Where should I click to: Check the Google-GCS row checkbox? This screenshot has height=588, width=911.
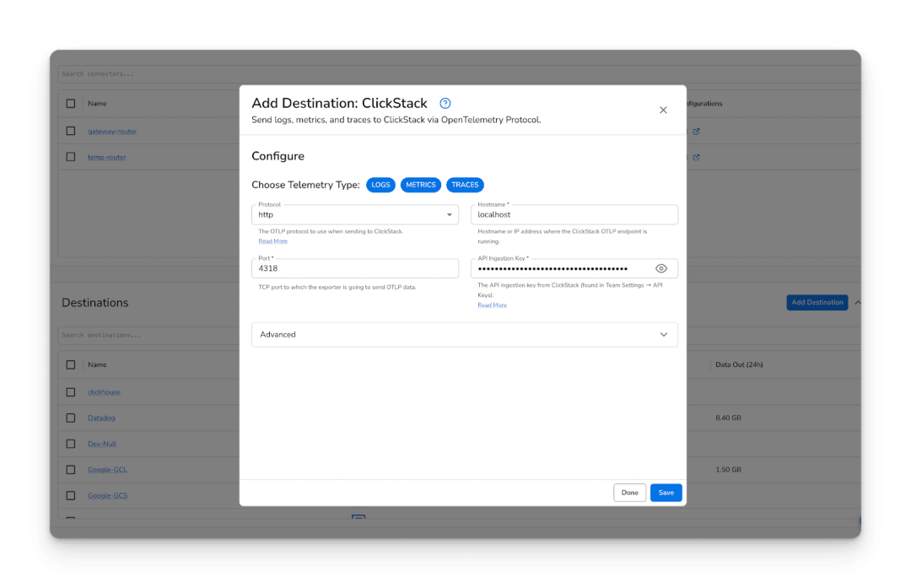click(71, 495)
